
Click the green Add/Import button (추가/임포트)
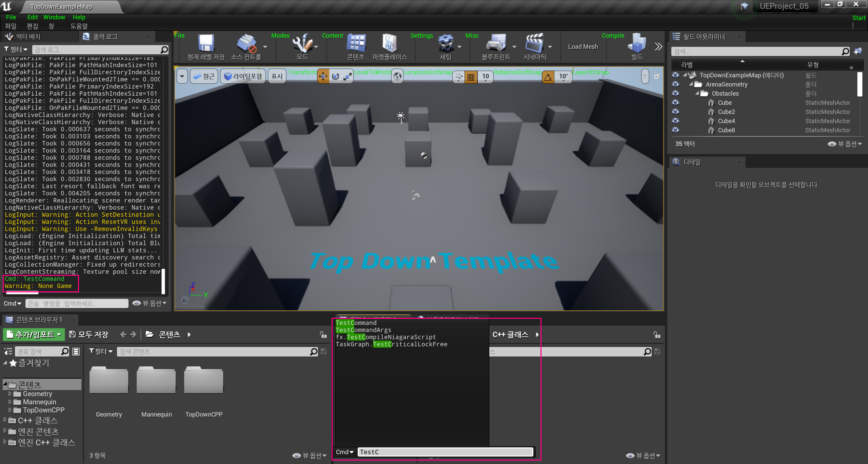point(34,334)
